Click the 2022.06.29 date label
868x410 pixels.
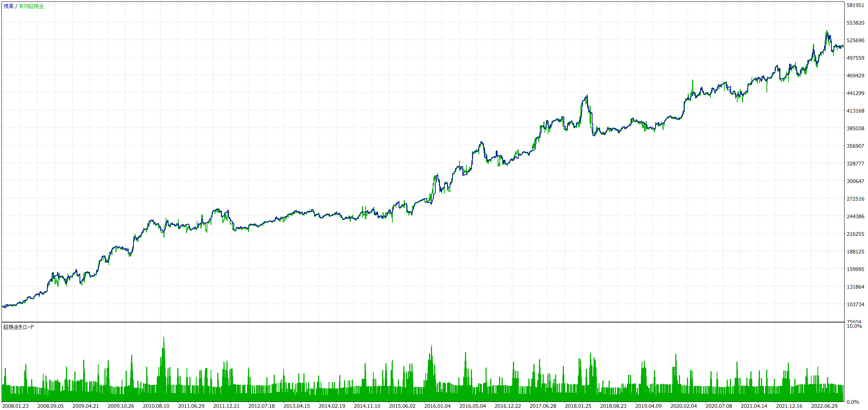(x=824, y=406)
